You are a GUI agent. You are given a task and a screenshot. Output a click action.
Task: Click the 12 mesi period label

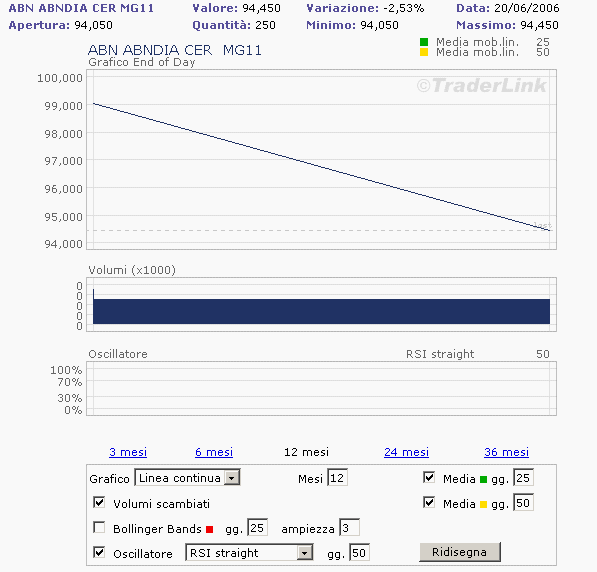tap(306, 452)
